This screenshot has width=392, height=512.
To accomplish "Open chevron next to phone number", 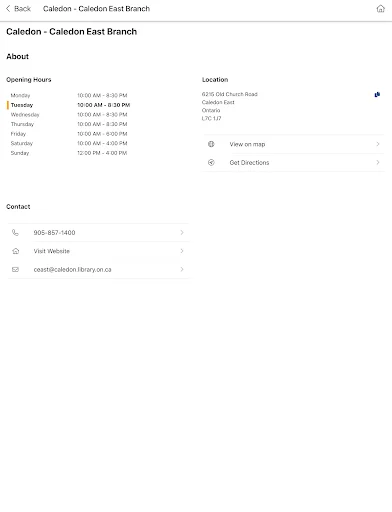I will 182,232.
